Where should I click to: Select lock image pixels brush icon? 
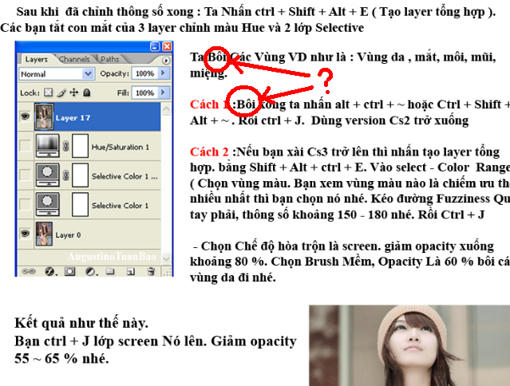61,92
